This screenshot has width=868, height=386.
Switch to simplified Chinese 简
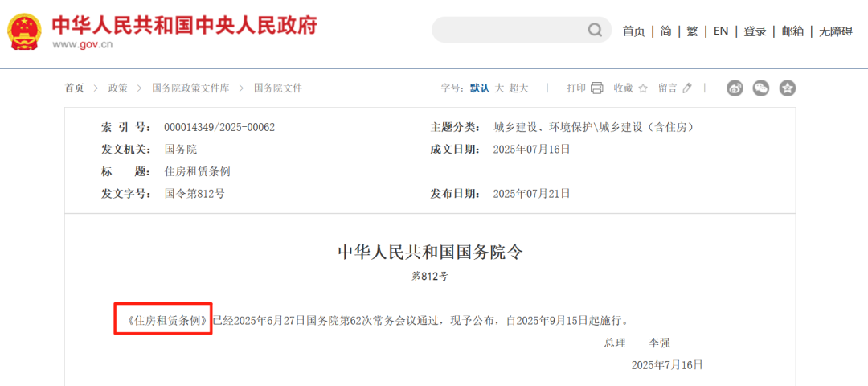(x=666, y=31)
